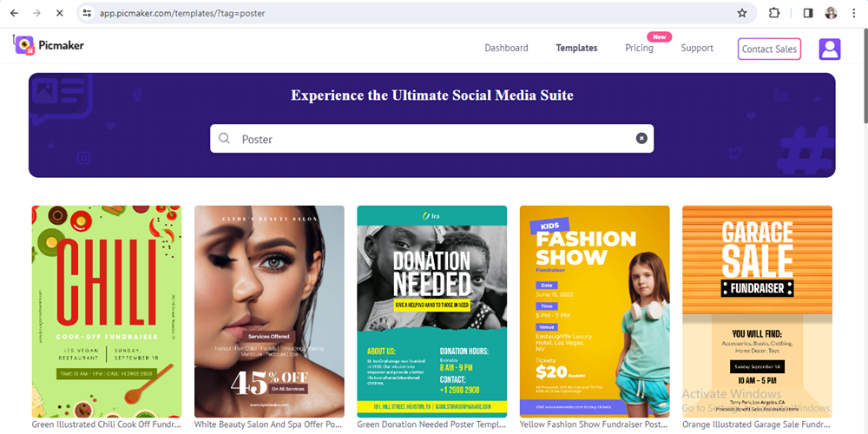Stop loading the page
This screenshot has height=434, width=868.
pos(60,13)
